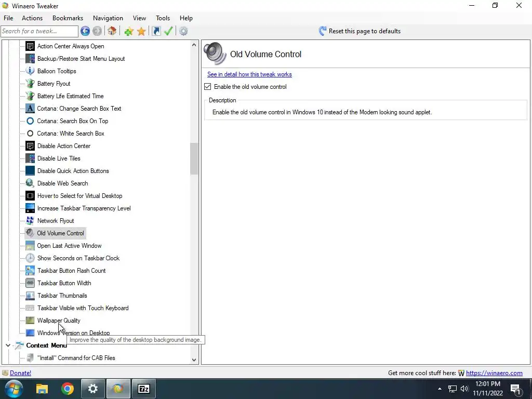Click Cortana Change Search Box Text icon
Screen dimensions: 532x399
pyautogui.click(x=30, y=108)
